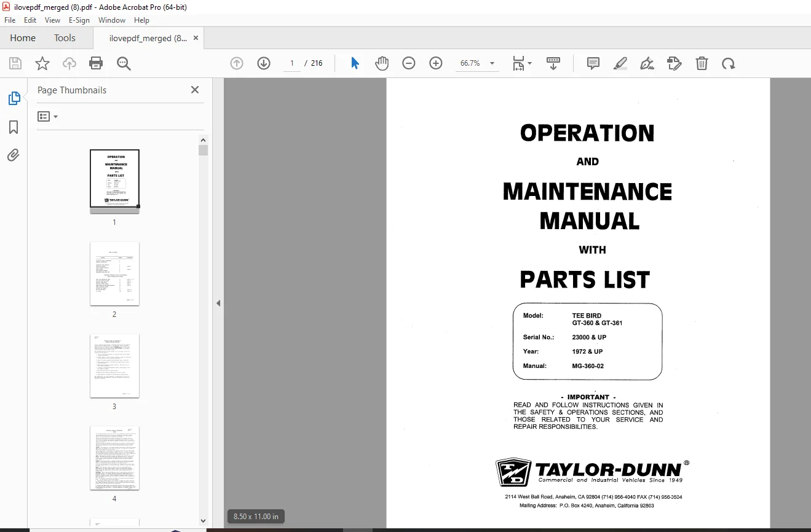Image resolution: width=811 pixels, height=532 pixels.
Task: Select page 4 thumbnail
Action: (x=114, y=458)
